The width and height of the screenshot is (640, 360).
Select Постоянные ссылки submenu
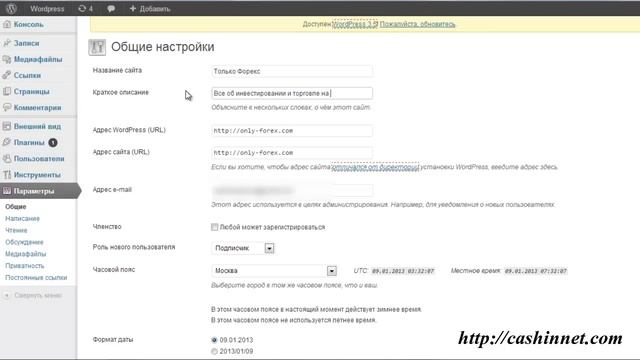tap(36, 278)
